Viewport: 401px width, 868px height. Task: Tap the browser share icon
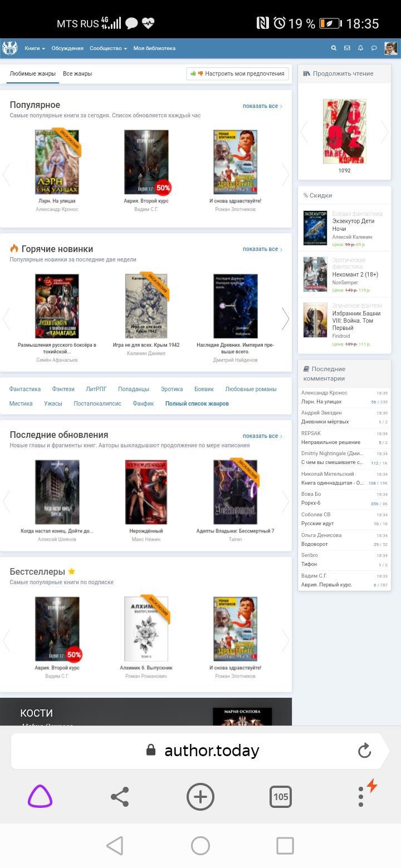[x=120, y=797]
